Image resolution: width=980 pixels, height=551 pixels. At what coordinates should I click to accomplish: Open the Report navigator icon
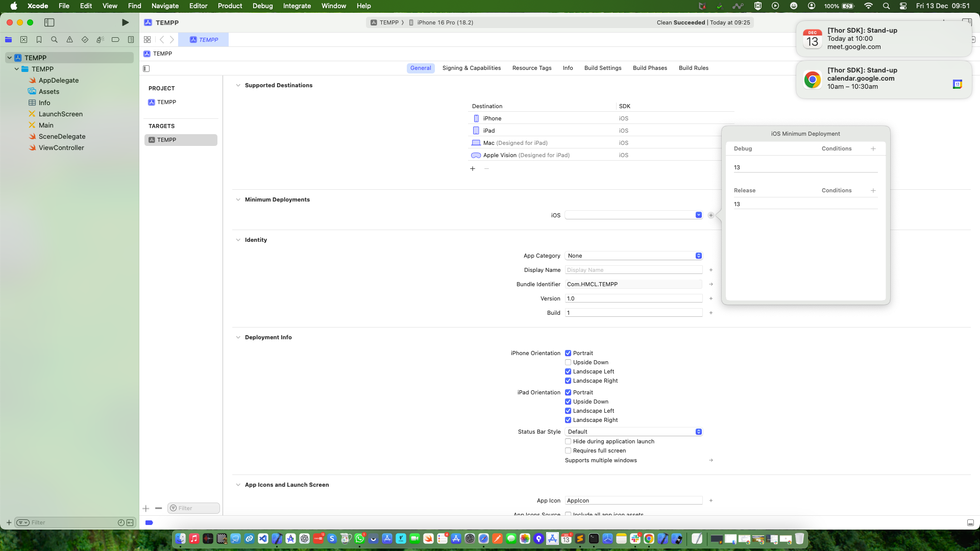131,39
